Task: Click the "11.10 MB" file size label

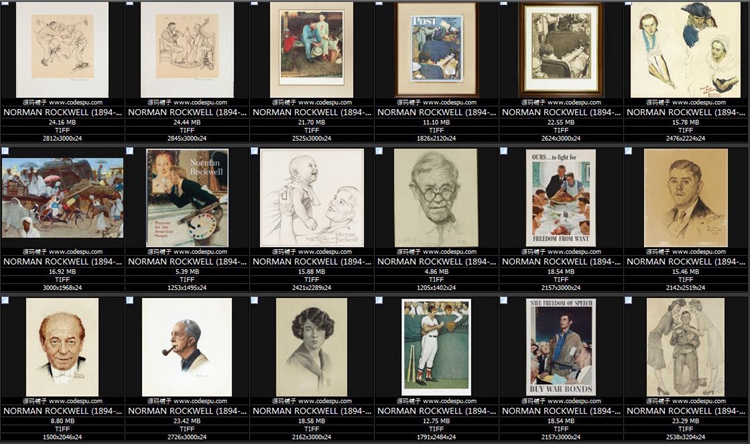Action: (x=436, y=122)
